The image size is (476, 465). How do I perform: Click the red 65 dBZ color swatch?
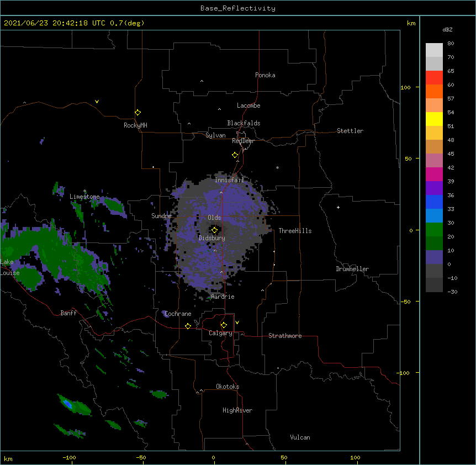click(x=434, y=77)
